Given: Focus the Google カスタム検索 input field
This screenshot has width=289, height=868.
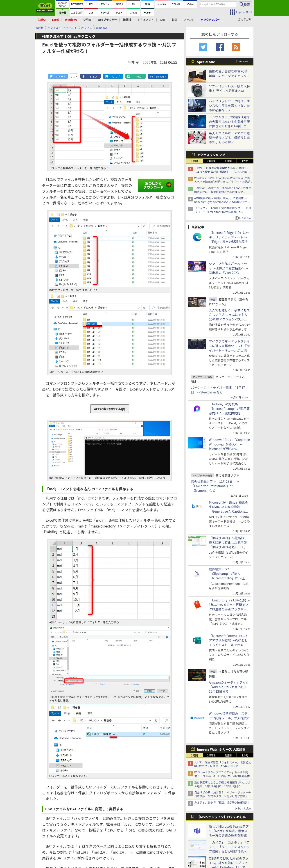Looking at the screenshot, I should [218, 4].
